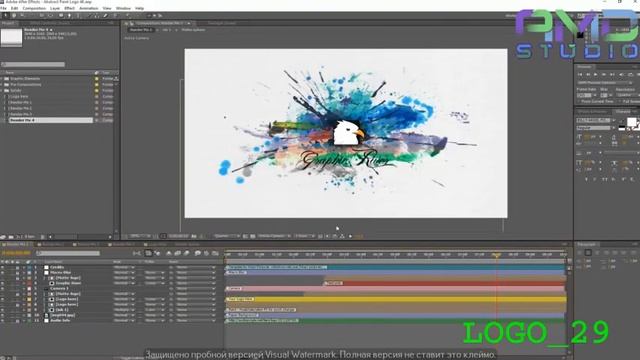
Task: Open the Graphic Elements folder item
Action: 25,79
